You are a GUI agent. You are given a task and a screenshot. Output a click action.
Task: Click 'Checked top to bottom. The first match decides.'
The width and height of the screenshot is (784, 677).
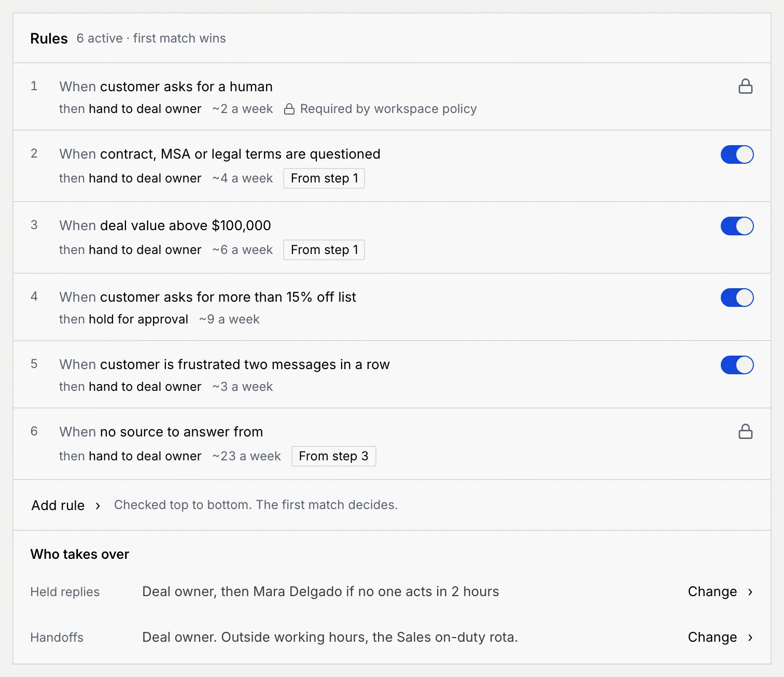point(256,505)
